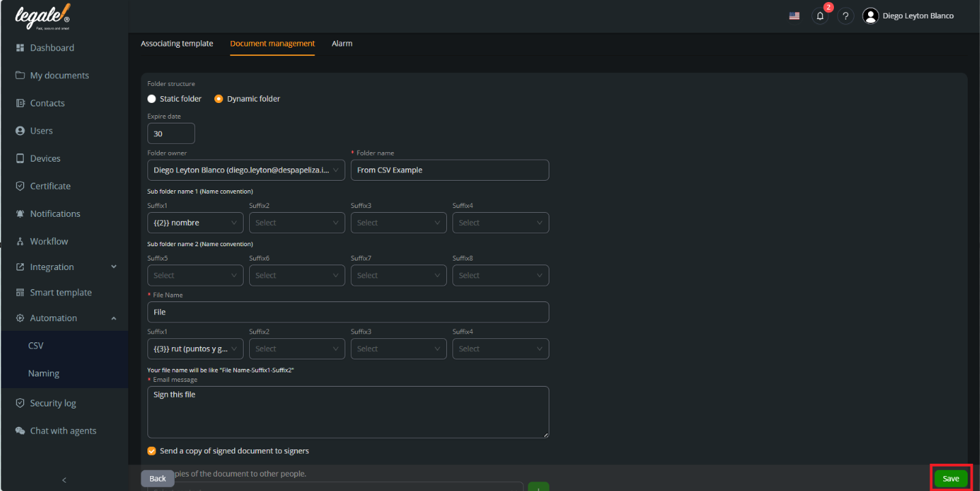
Task: Expand the Suffix2 select under Sub folder name 1
Action: tap(297, 222)
